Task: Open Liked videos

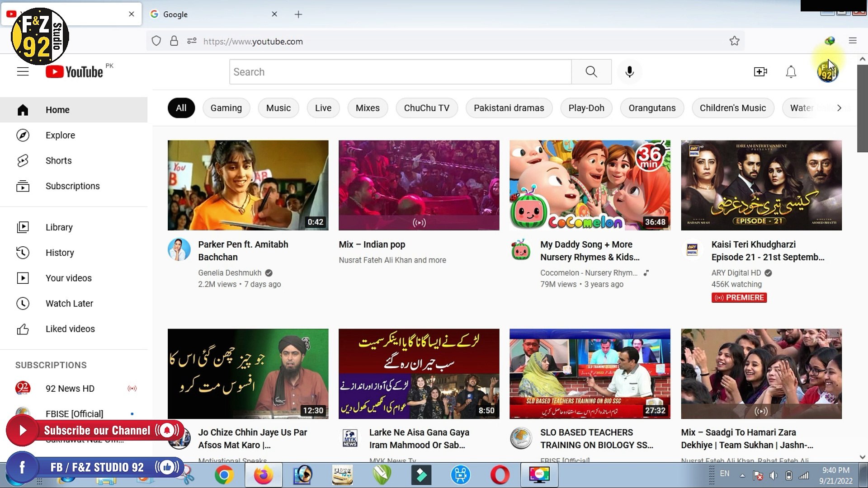Action: click(74, 328)
